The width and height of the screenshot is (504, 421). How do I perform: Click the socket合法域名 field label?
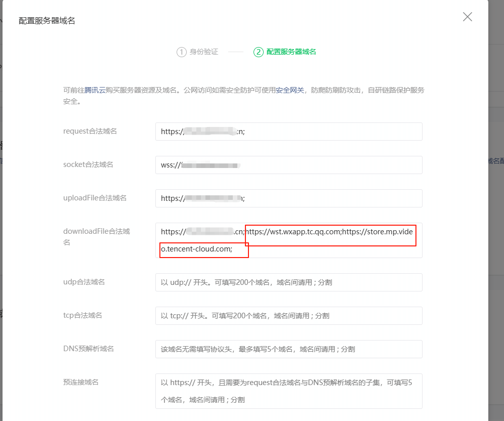tap(88, 164)
